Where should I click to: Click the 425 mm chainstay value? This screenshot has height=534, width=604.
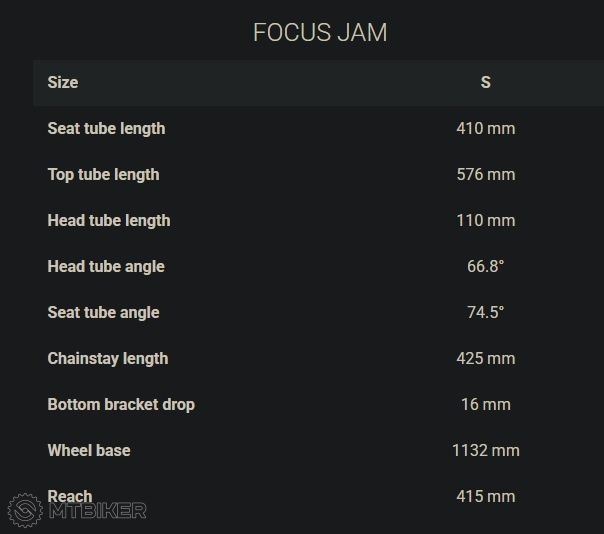coord(485,358)
